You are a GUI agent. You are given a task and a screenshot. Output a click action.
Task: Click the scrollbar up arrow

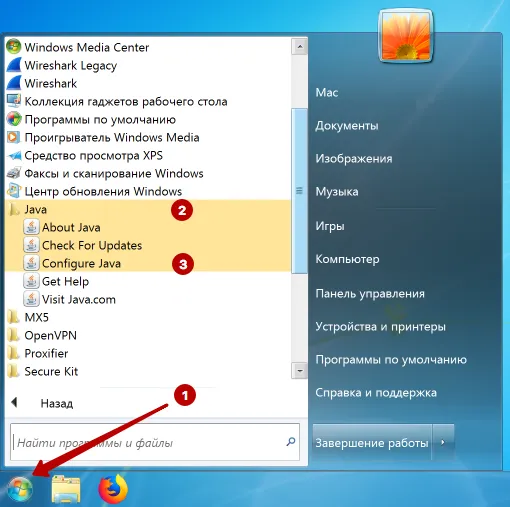300,47
